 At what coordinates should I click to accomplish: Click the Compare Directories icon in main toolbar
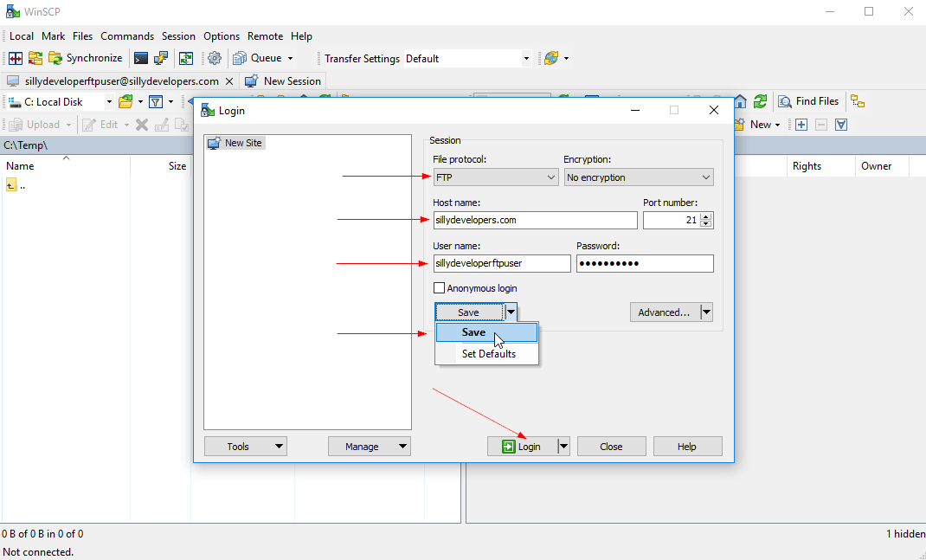[16, 59]
